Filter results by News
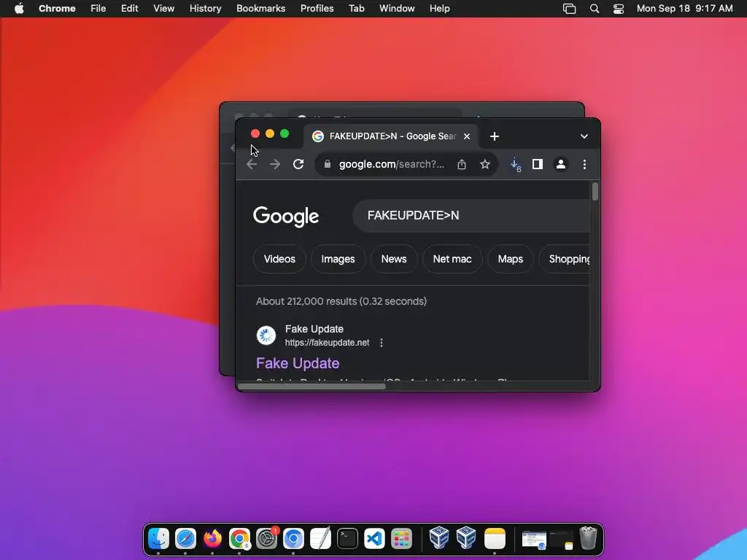This screenshot has width=747, height=560. click(393, 259)
